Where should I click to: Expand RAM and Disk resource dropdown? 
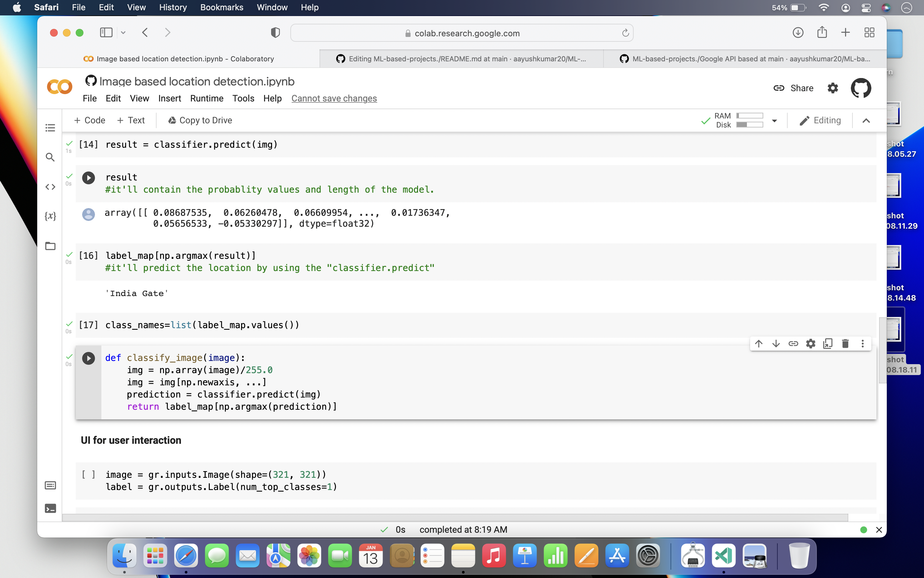point(774,121)
